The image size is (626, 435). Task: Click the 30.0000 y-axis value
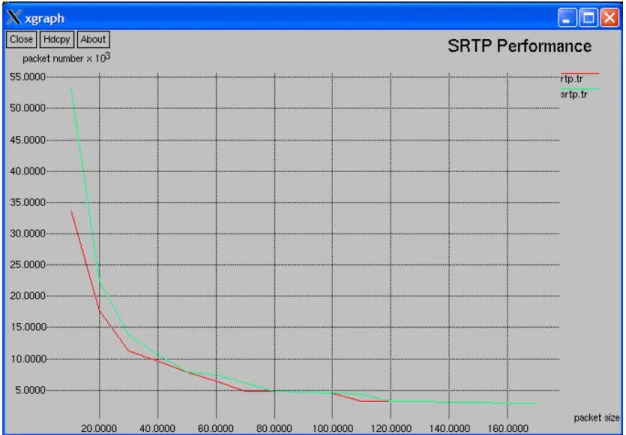pos(28,233)
